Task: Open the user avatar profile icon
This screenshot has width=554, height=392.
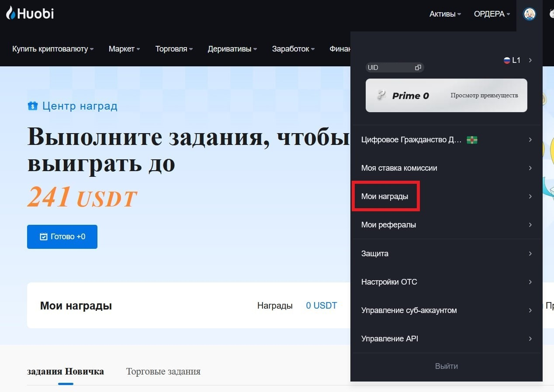Action: [x=530, y=14]
